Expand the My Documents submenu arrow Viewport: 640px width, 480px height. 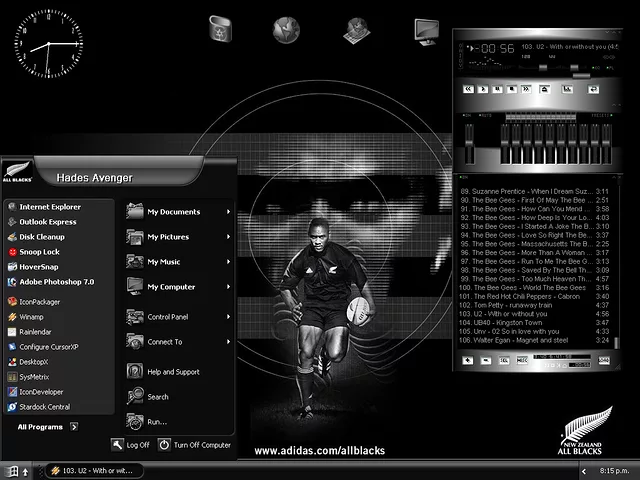(229, 212)
